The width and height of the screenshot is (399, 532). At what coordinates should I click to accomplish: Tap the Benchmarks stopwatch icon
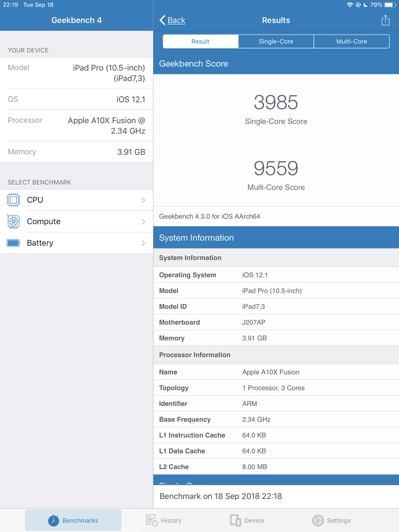tap(53, 520)
